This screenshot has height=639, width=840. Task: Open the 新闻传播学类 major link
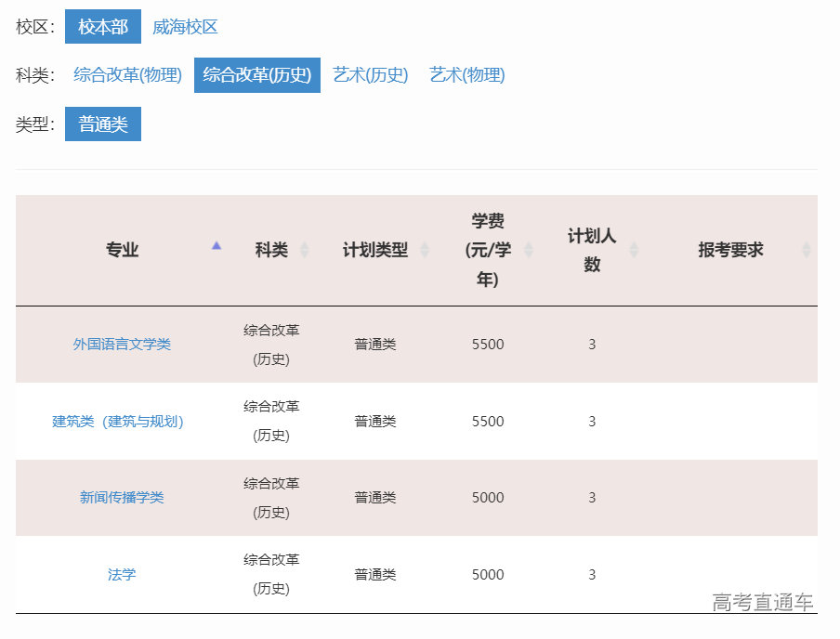(x=122, y=498)
